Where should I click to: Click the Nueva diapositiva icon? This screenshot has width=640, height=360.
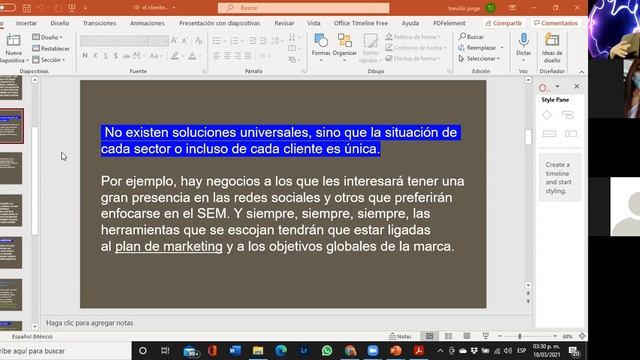(x=13, y=41)
